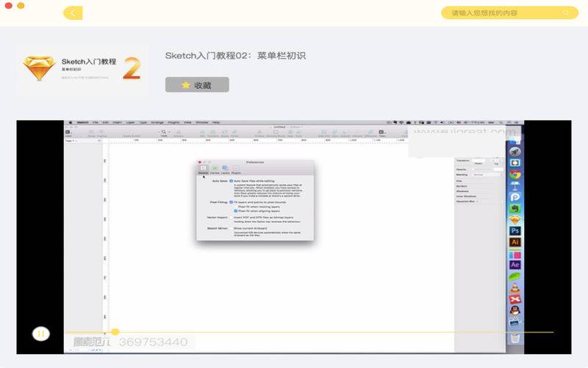Image resolution: width=588 pixels, height=368 pixels.
Task: Open the Edit menu
Action: (x=105, y=122)
